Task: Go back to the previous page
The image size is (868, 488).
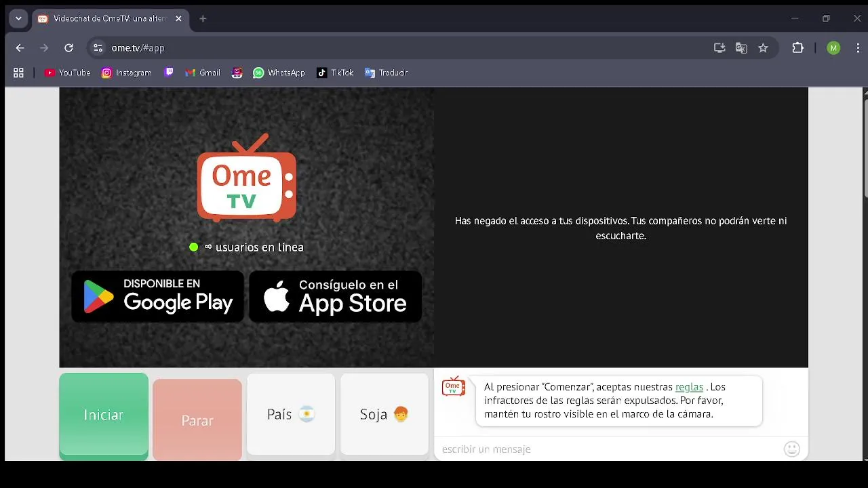Action: [20, 48]
